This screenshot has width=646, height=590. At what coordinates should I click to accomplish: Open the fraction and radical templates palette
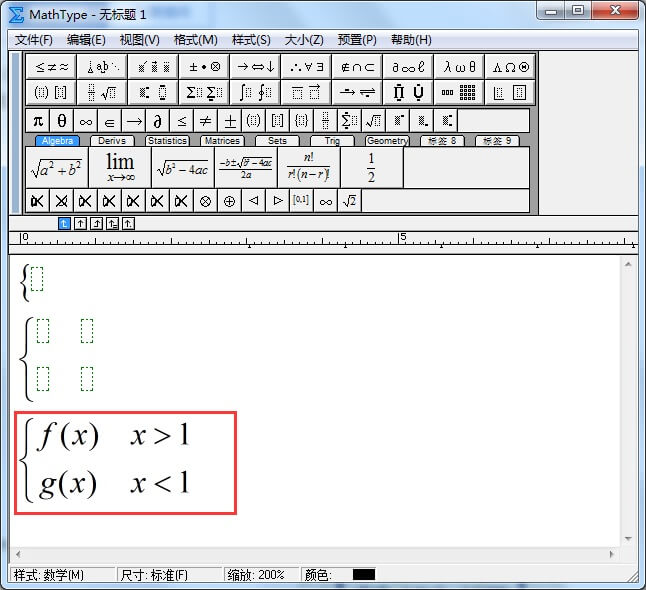[x=103, y=93]
